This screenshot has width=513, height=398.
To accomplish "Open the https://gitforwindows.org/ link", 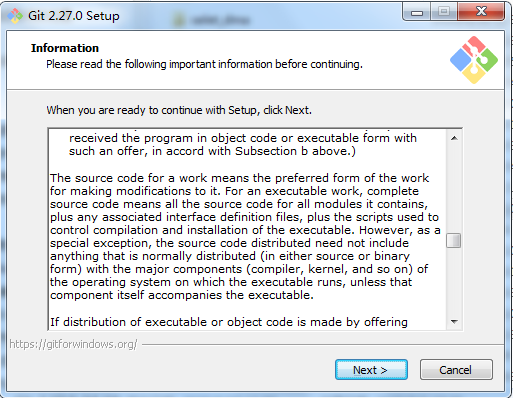I will pos(73,344).
